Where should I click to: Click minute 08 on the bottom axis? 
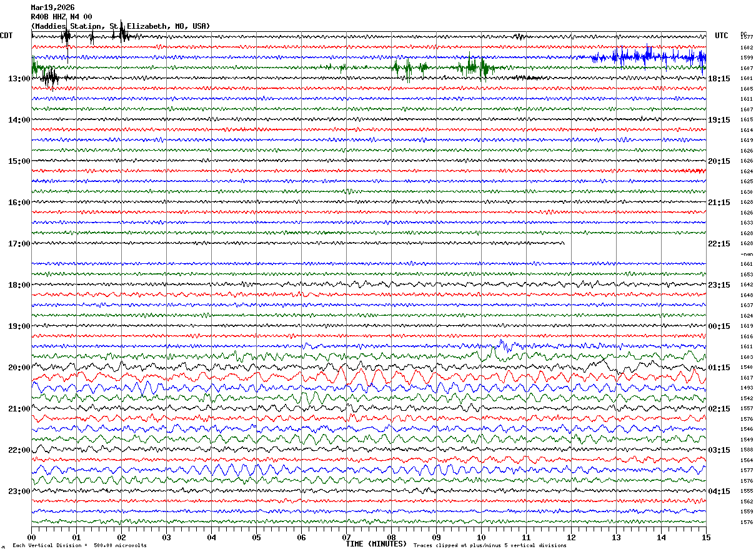[391, 536]
